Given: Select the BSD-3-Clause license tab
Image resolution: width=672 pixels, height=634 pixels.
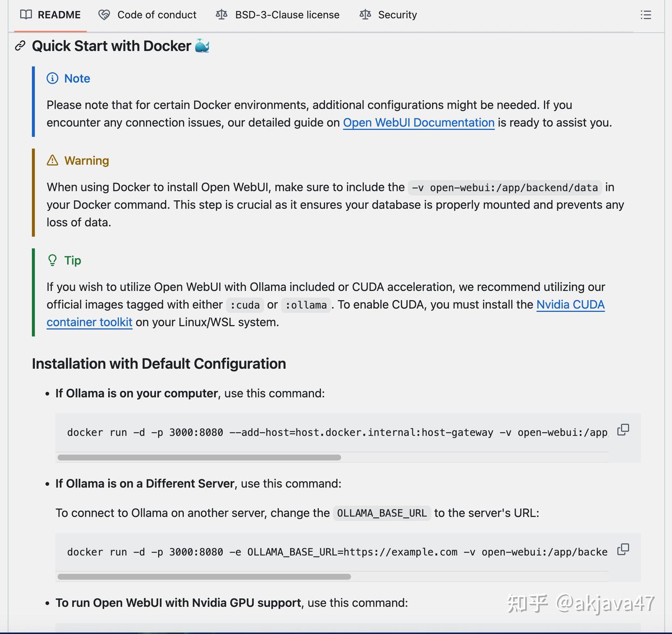Looking at the screenshot, I should (287, 15).
